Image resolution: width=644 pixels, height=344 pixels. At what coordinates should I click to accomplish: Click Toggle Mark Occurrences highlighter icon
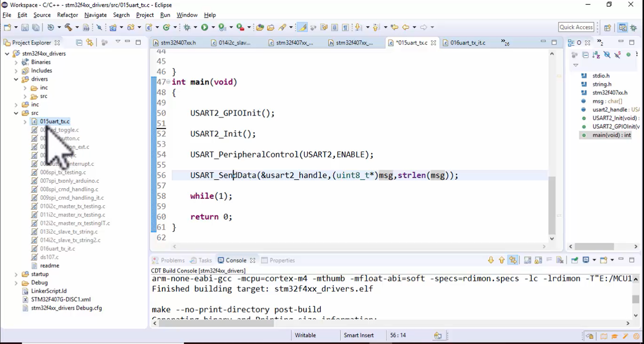302,27
